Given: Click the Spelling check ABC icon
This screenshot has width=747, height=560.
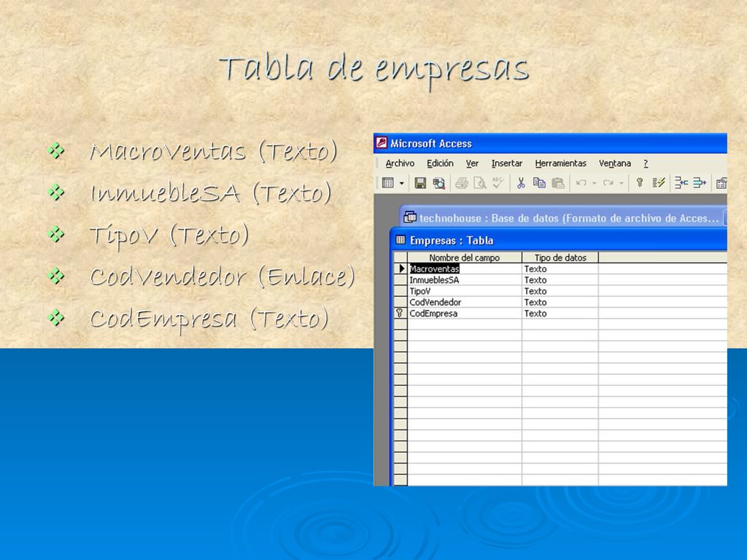Looking at the screenshot, I should pyautogui.click(x=498, y=183).
